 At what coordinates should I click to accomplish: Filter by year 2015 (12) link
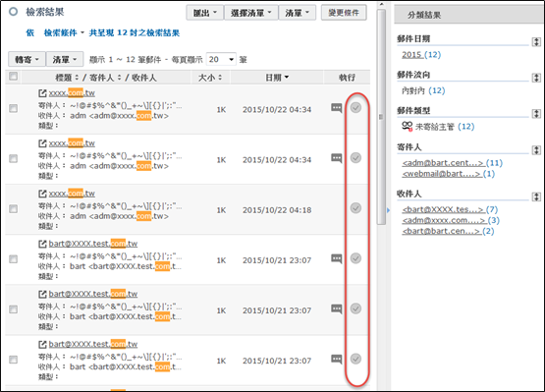coord(421,55)
